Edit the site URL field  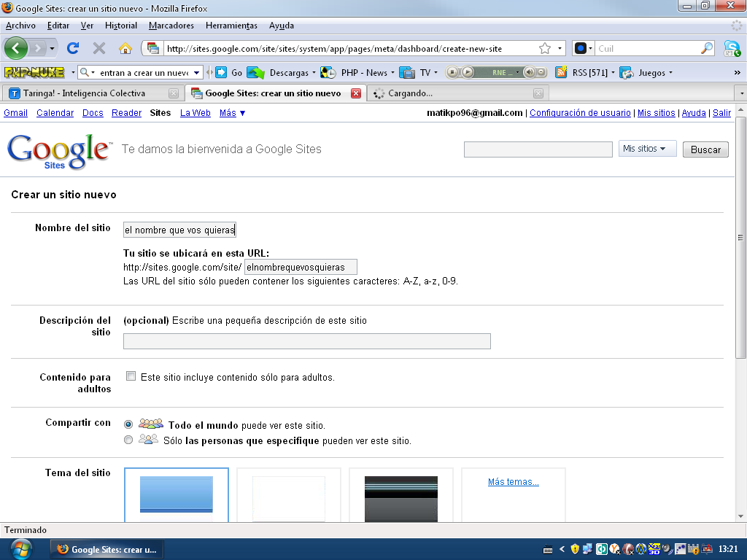click(301, 267)
